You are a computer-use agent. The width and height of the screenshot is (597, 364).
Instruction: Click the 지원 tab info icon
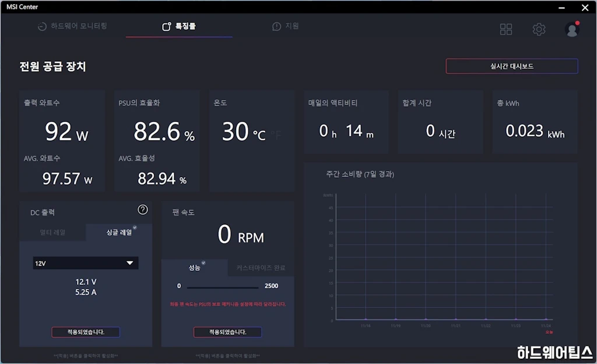[276, 26]
